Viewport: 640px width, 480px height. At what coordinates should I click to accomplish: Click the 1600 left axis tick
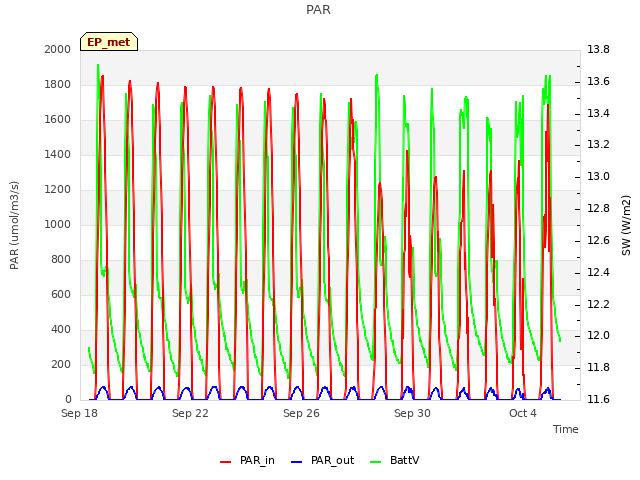point(58,120)
